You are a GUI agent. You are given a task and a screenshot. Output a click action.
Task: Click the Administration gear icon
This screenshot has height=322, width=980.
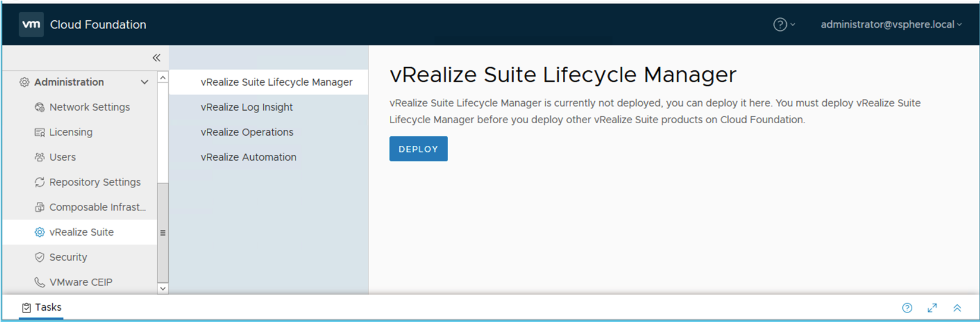[24, 82]
